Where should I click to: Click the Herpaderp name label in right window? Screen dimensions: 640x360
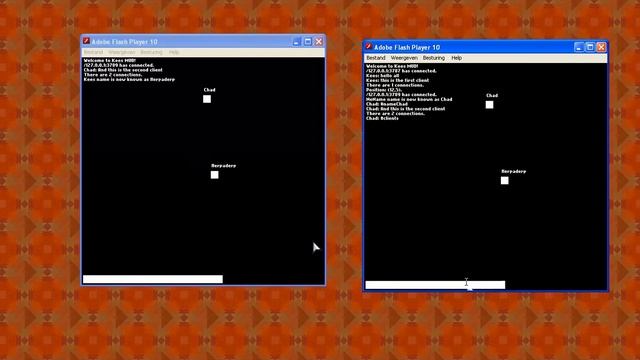point(513,171)
